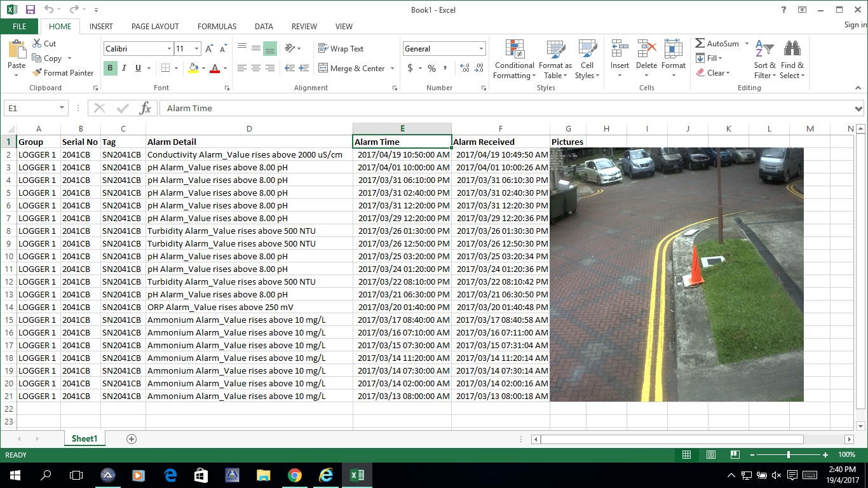Add a new sheet with plus icon
868x488 pixels.
point(132,439)
